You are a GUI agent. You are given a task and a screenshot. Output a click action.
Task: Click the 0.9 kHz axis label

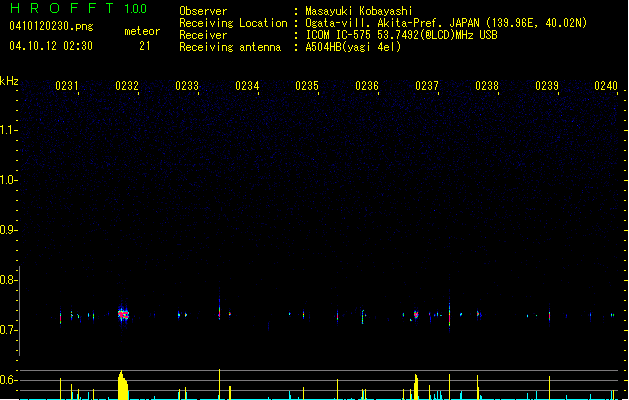[8, 230]
